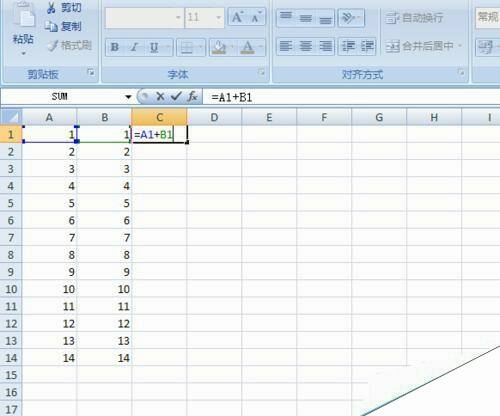Increase indent icon
Viewport: 500px width, 416px height.
click(367, 46)
